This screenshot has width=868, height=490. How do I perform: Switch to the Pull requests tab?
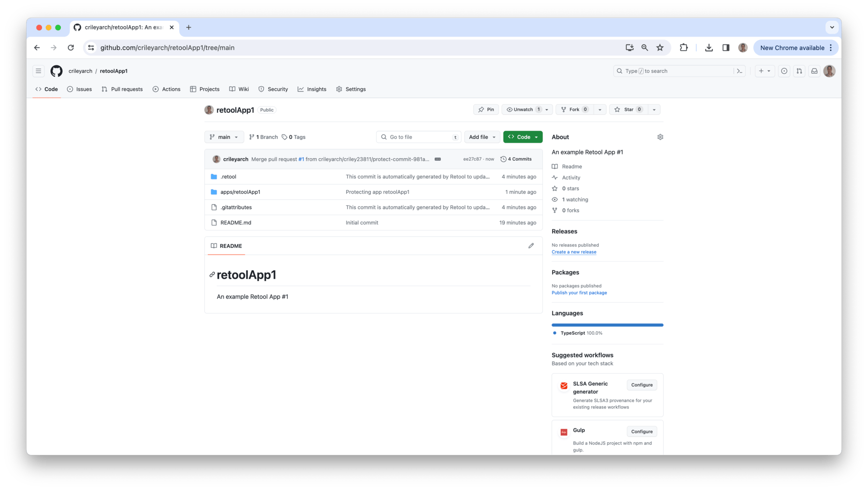click(122, 89)
